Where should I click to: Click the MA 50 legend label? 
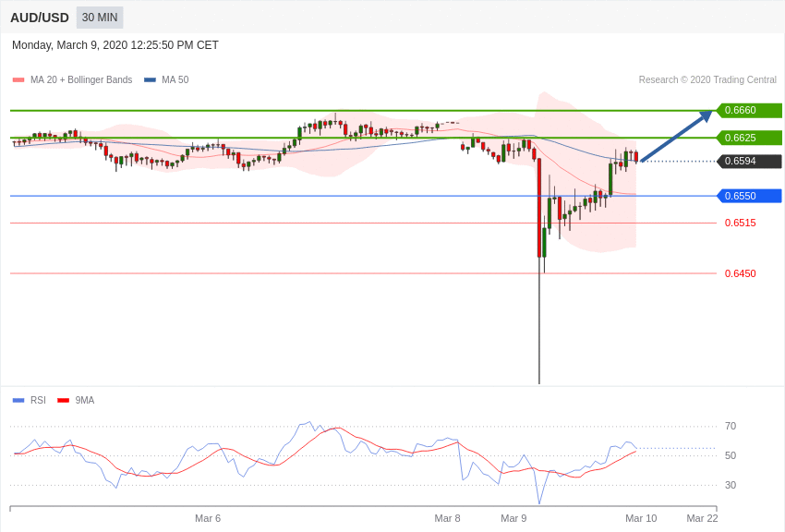pos(175,79)
